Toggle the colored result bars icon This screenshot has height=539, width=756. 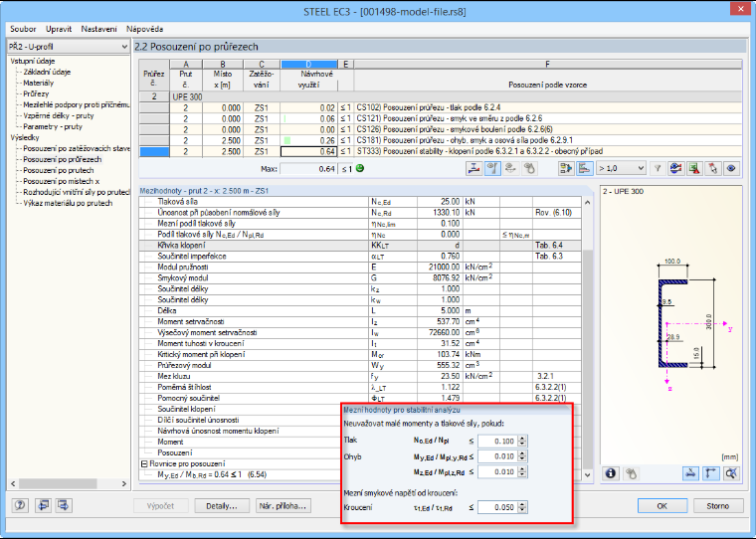[584, 168]
